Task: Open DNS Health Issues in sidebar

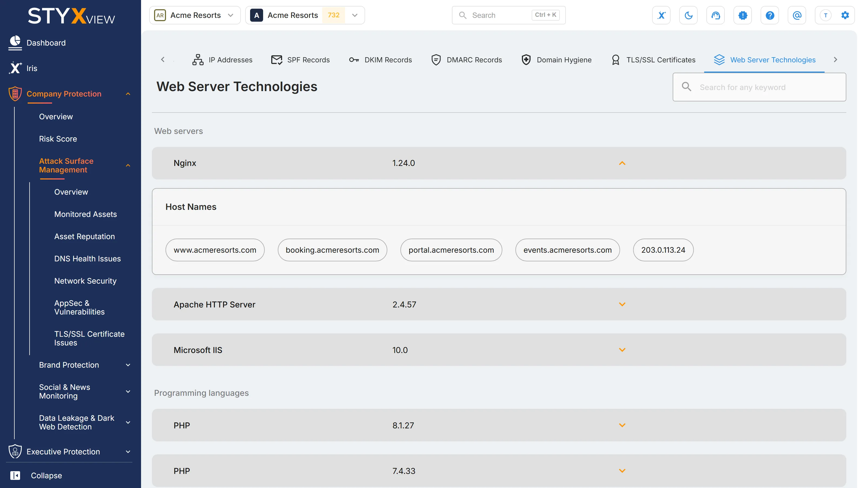Action: pyautogui.click(x=87, y=259)
